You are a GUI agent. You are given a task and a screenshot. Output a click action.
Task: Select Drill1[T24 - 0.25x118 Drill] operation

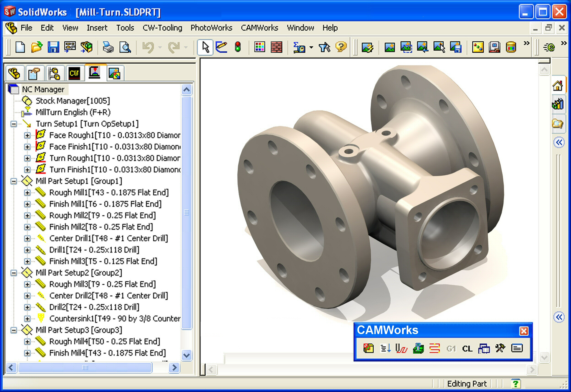coord(94,250)
